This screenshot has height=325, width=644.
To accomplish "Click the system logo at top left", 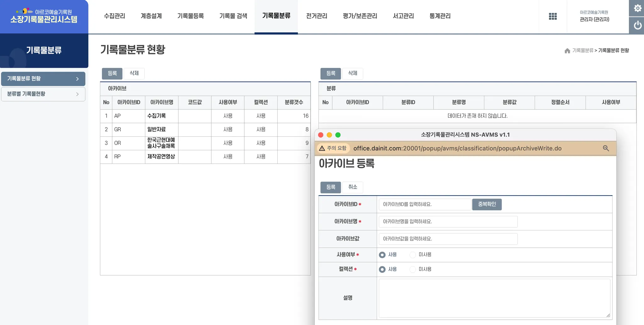I will [x=44, y=16].
